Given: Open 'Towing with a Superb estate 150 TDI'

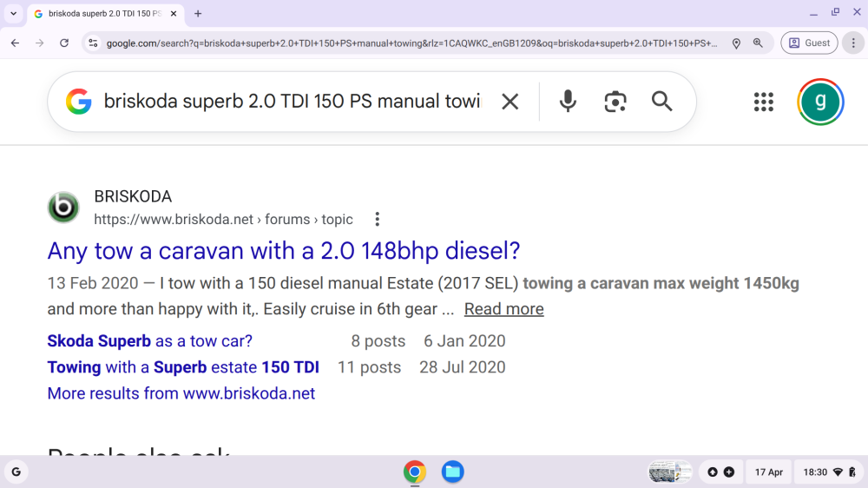Looking at the screenshot, I should (183, 367).
